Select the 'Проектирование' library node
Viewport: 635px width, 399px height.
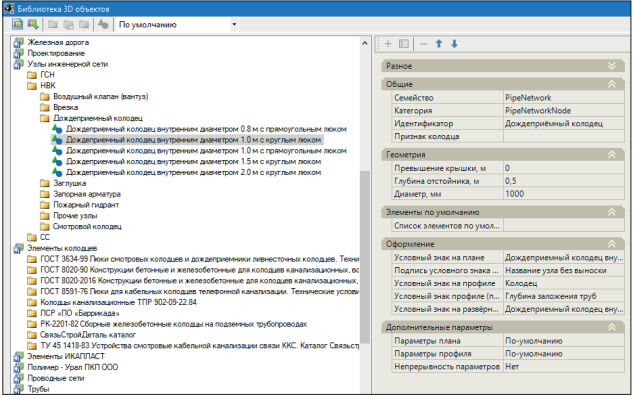click(x=56, y=53)
